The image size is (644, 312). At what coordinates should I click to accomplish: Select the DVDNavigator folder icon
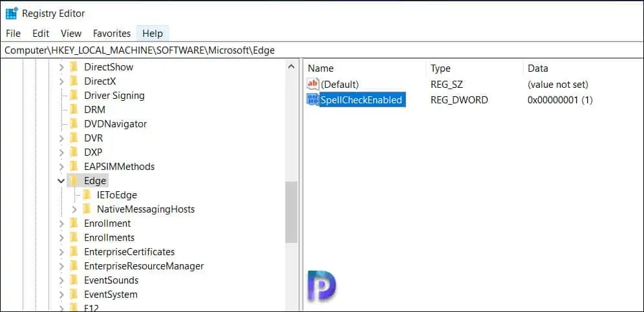point(74,123)
